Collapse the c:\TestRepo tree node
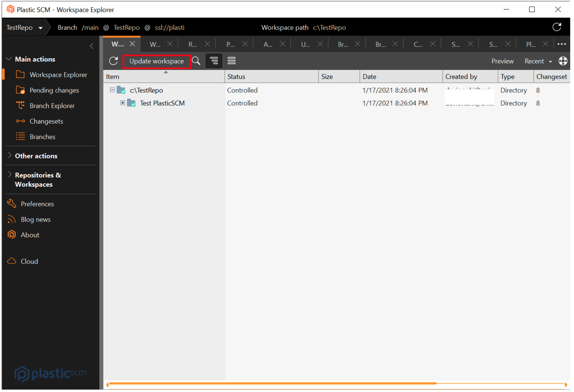Image resolution: width=574 pixels, height=392 pixels. point(112,90)
